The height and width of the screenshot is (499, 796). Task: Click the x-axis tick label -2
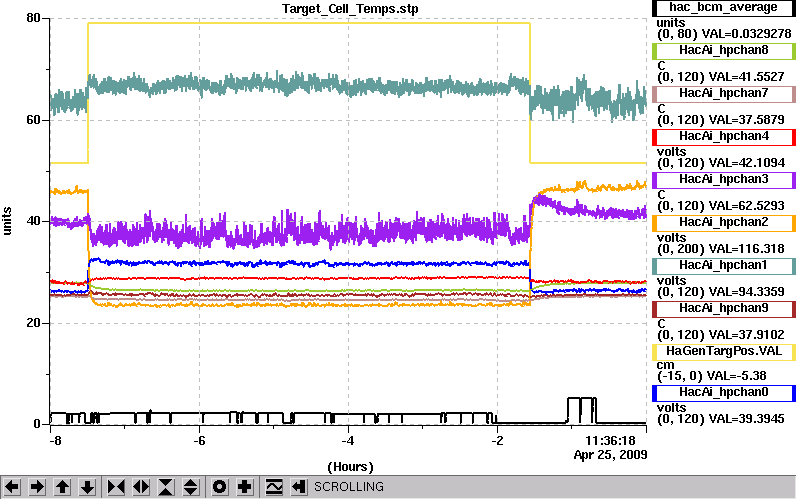[x=497, y=441]
